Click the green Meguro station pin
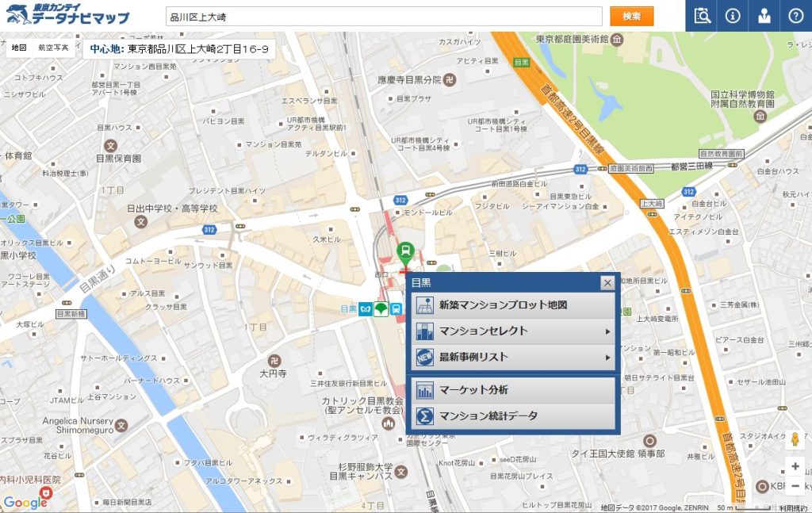This screenshot has height=513, width=812. click(x=405, y=253)
